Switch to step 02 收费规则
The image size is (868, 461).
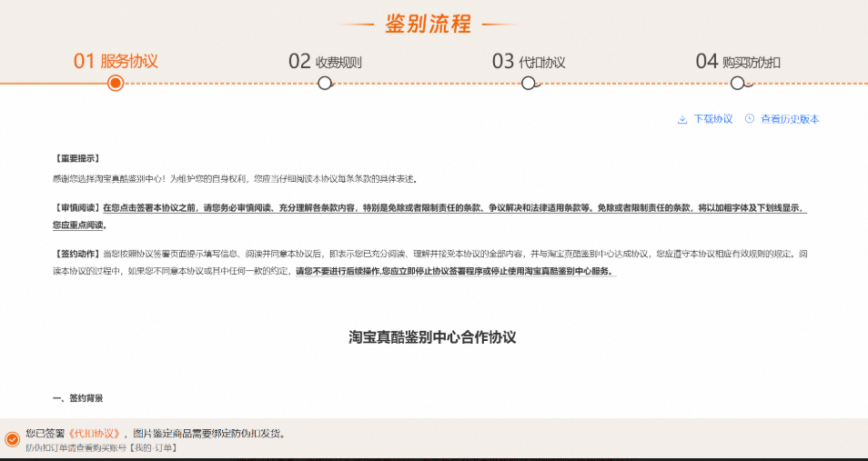pos(325,62)
